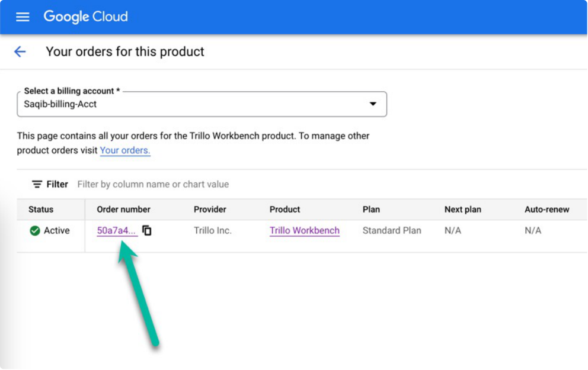The image size is (588, 370).
Task: Select the Saqib-billing-Acct billing account field
Action: [x=202, y=104]
